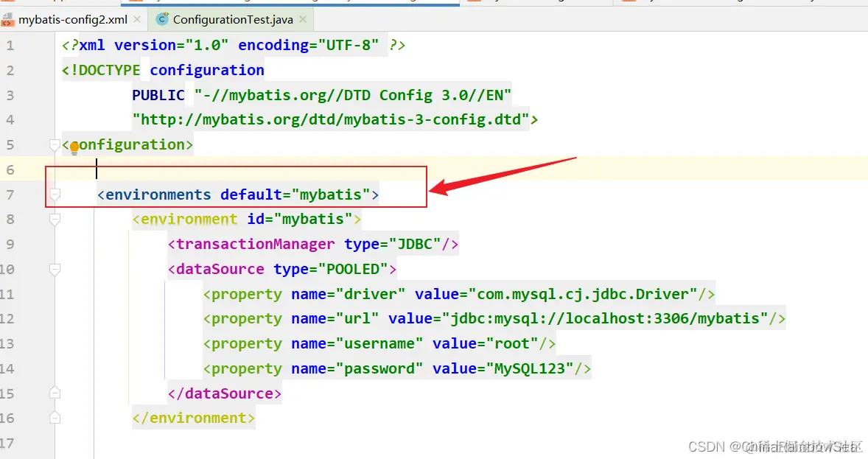Click the 'root' username value
This screenshot has width=868, height=459.
pyautogui.click(x=512, y=344)
